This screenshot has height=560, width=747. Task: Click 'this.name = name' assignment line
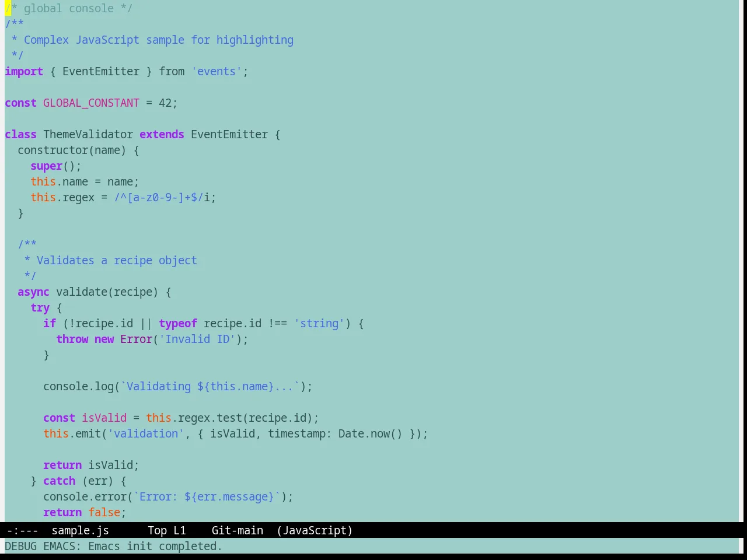85,181
